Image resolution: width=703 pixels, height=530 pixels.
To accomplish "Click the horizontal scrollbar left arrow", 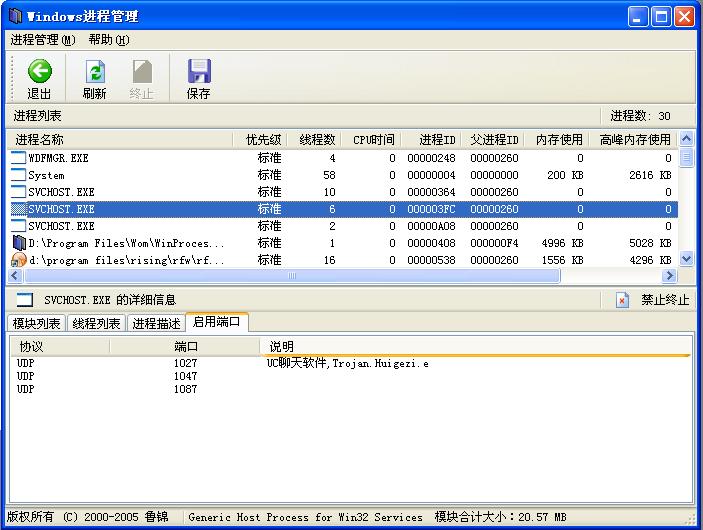I will pos(15,275).
